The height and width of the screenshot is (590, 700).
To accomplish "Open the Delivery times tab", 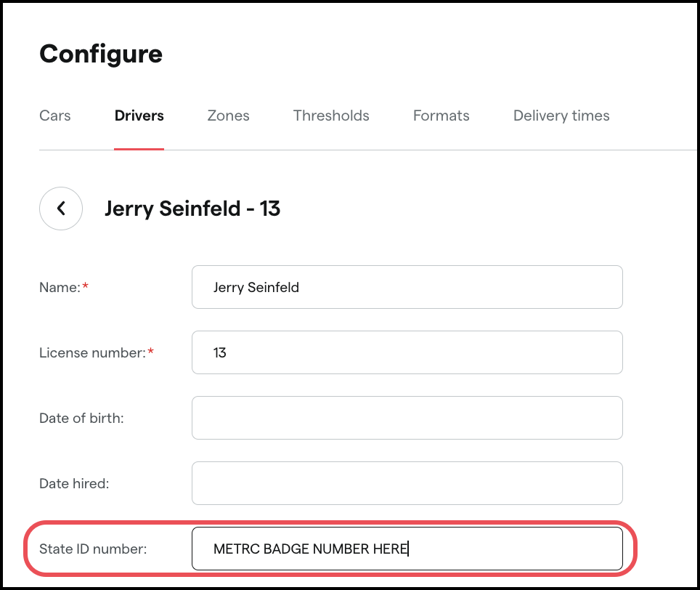I will coord(561,116).
